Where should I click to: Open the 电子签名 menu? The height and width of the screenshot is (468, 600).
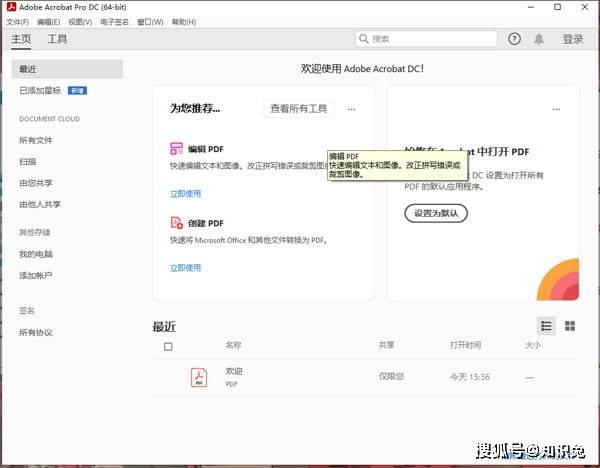[x=114, y=21]
